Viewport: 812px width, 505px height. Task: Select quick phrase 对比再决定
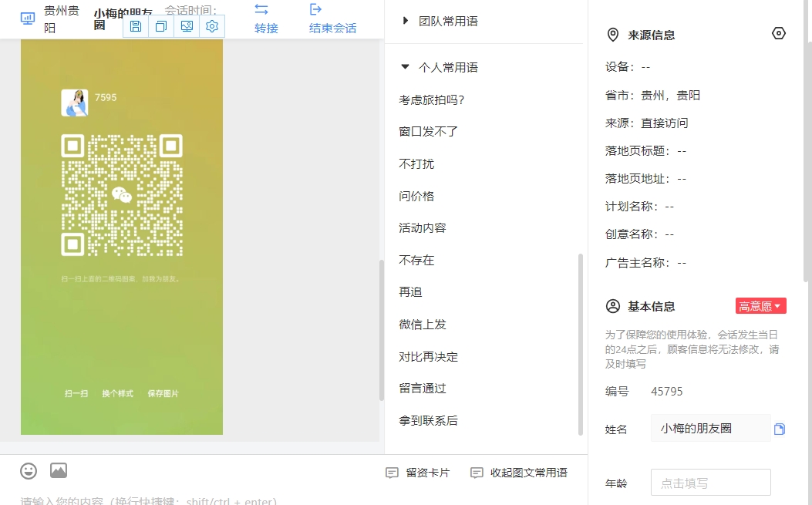428,356
